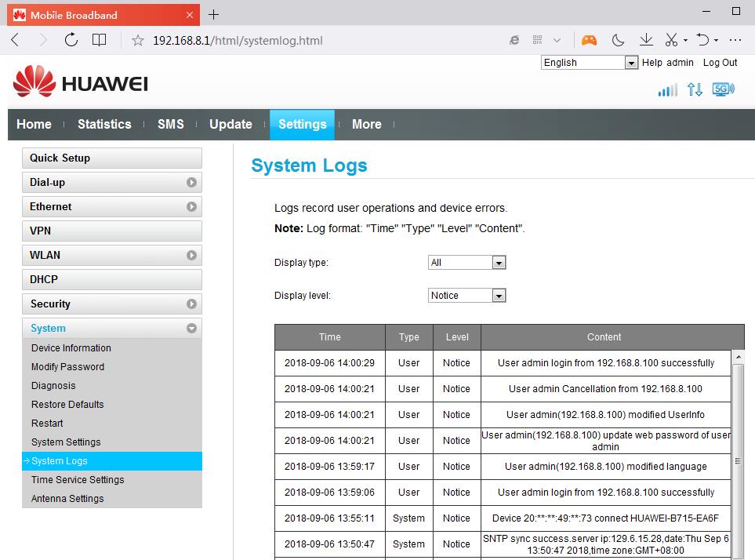This screenshot has height=560, width=755.
Task: Click the signal strength bars icon
Action: [x=667, y=90]
